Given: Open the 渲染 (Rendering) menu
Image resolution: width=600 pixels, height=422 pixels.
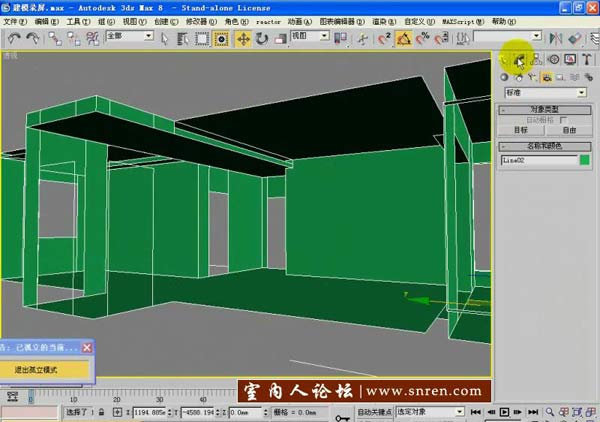Looking at the screenshot, I should tap(384, 22).
